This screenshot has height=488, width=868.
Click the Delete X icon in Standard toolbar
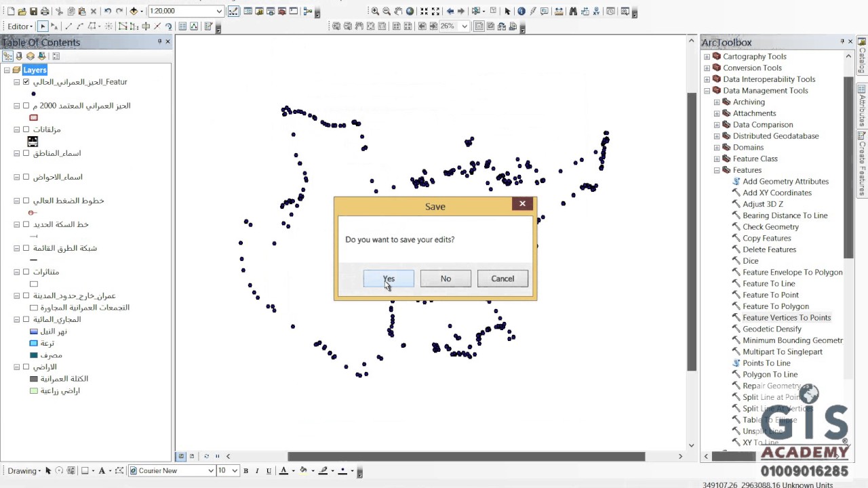(94, 12)
